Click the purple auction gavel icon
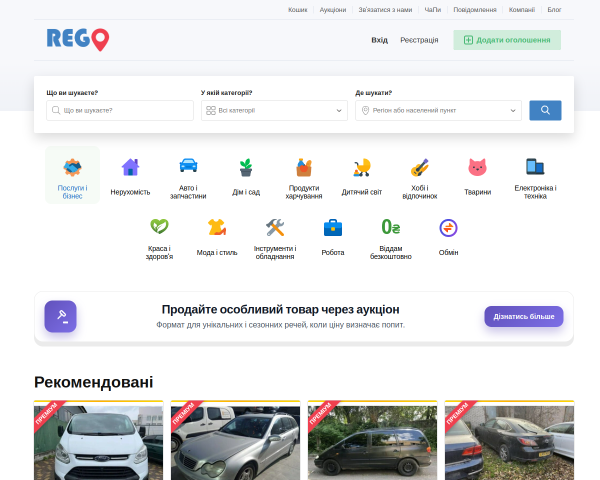Image resolution: width=600 pixels, height=480 pixels. click(x=60, y=316)
